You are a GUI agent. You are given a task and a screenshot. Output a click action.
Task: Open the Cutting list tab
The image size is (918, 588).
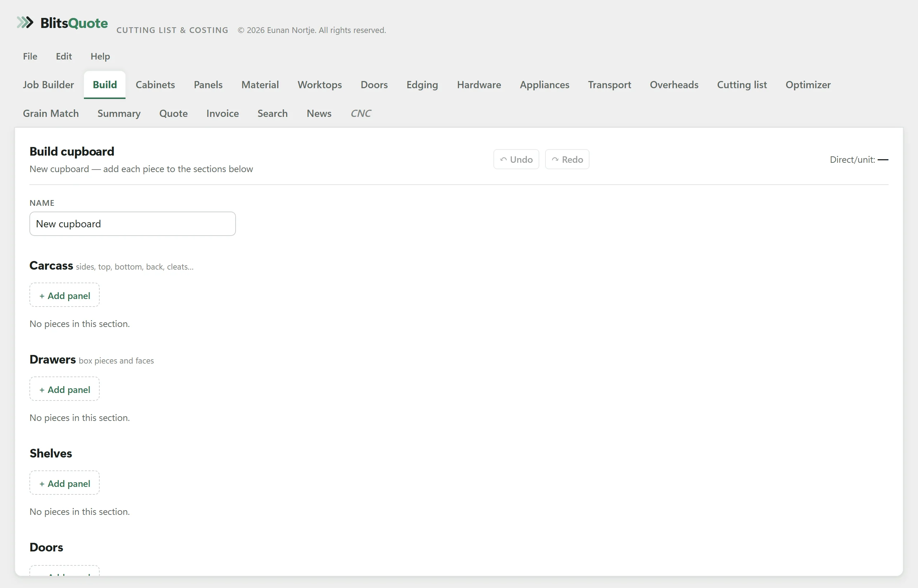[742, 85]
